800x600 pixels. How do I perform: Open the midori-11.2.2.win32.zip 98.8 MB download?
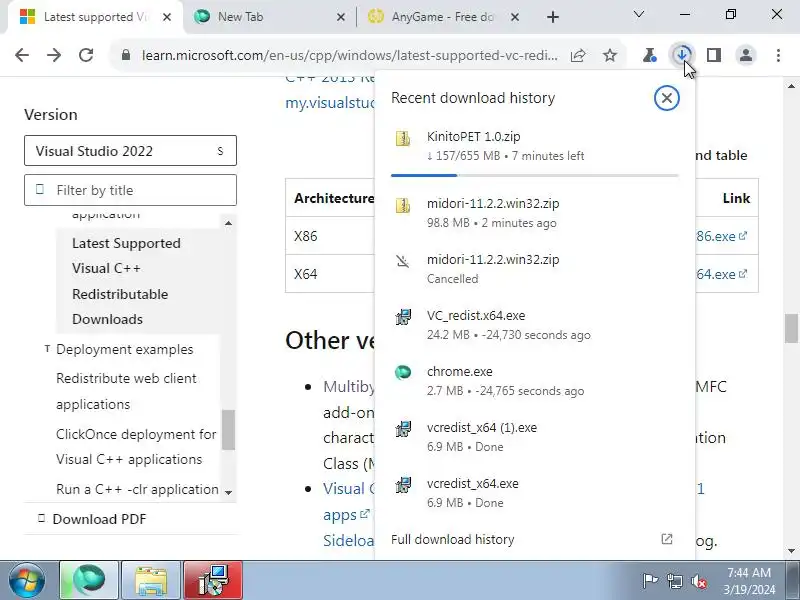[535, 213]
